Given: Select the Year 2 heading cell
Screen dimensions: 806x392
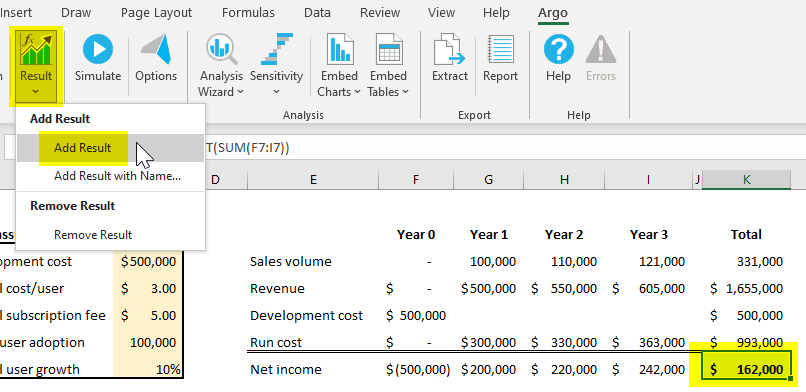Looking at the screenshot, I should 564,235.
